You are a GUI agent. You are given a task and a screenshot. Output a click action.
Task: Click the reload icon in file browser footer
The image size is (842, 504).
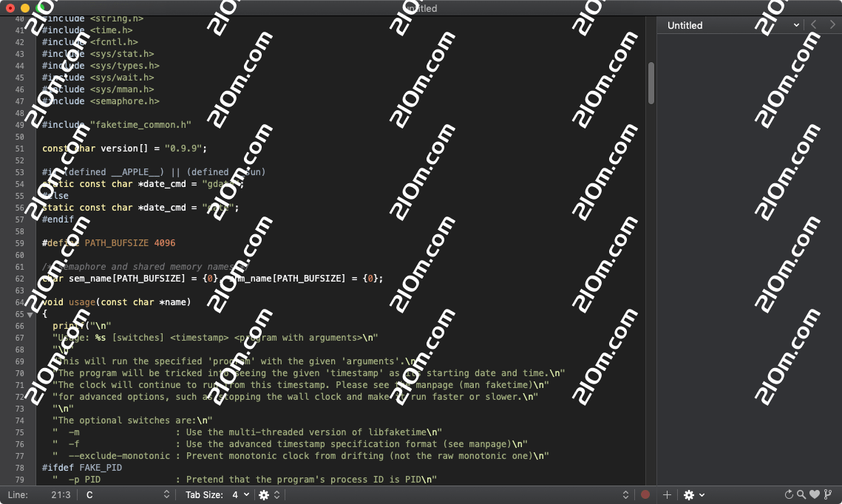pos(788,495)
